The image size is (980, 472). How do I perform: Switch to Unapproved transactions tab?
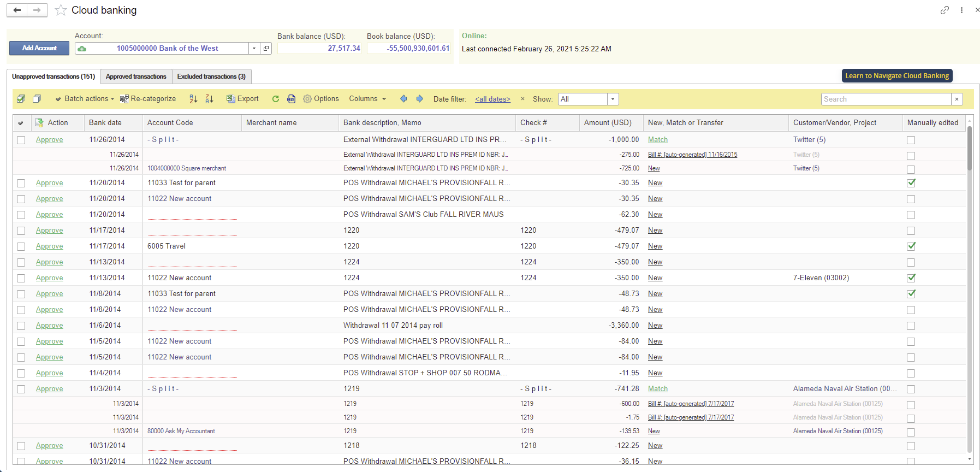coord(54,76)
